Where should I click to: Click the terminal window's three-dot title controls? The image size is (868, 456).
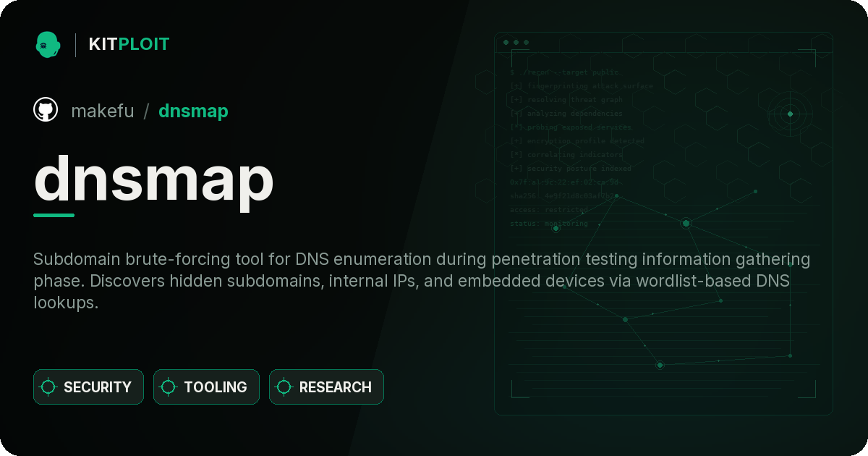pyautogui.click(x=516, y=43)
